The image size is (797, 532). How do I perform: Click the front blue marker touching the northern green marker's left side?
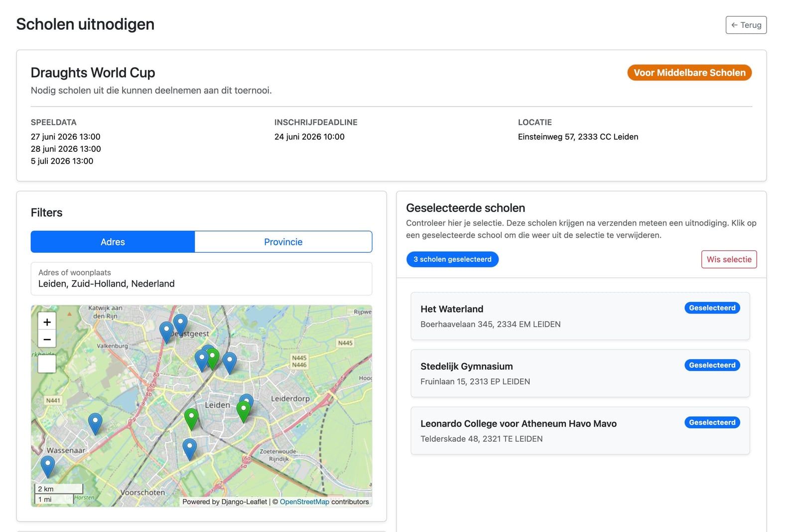(201, 360)
